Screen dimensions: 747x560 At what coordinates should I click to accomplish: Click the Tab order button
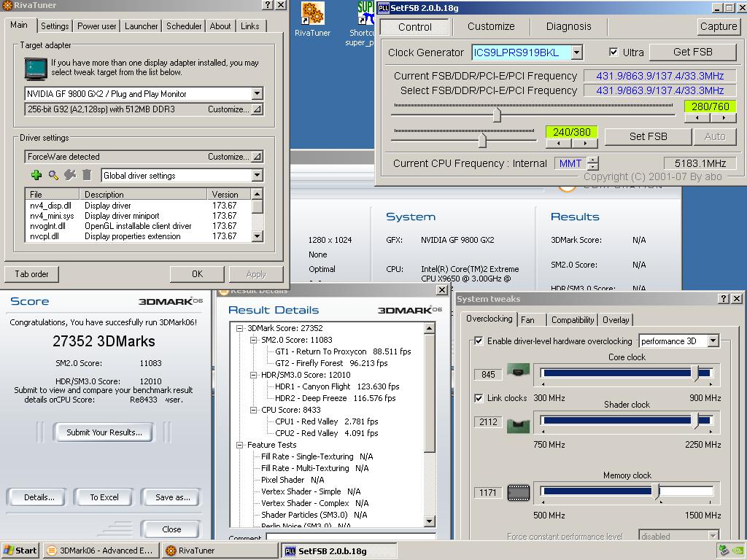coord(31,274)
